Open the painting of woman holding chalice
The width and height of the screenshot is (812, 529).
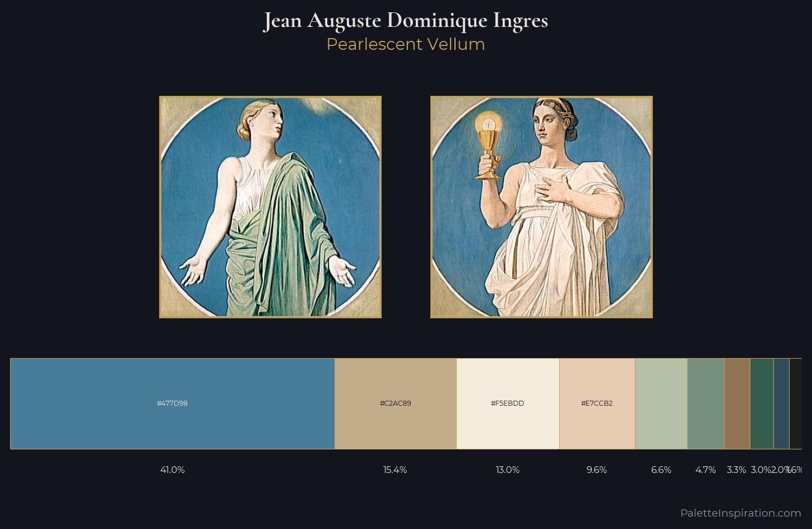[541, 207]
